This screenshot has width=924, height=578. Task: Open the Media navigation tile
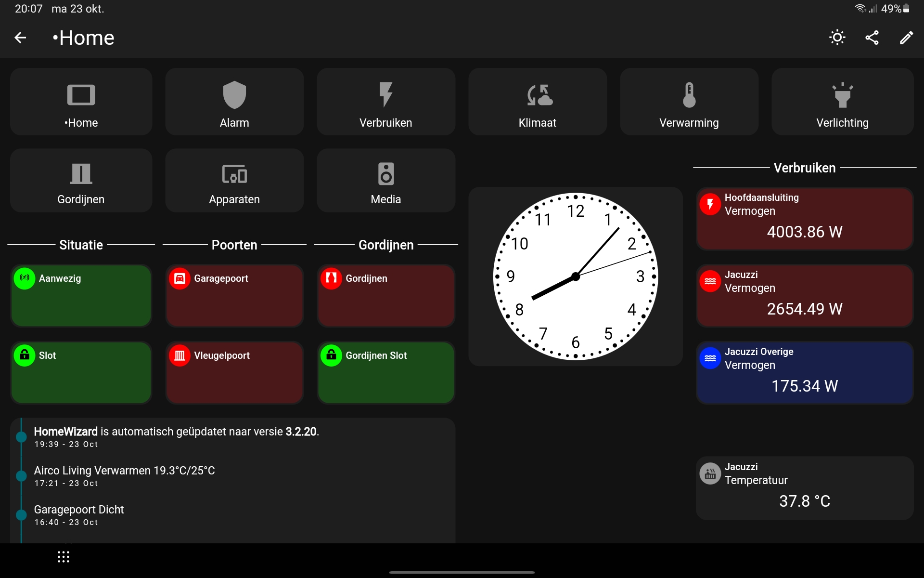pos(386,181)
